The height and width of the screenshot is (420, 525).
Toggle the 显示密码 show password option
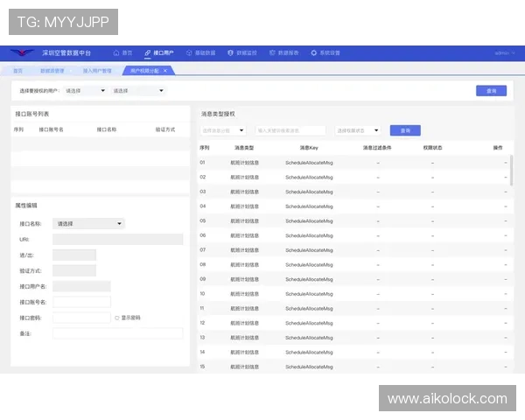[x=116, y=318]
